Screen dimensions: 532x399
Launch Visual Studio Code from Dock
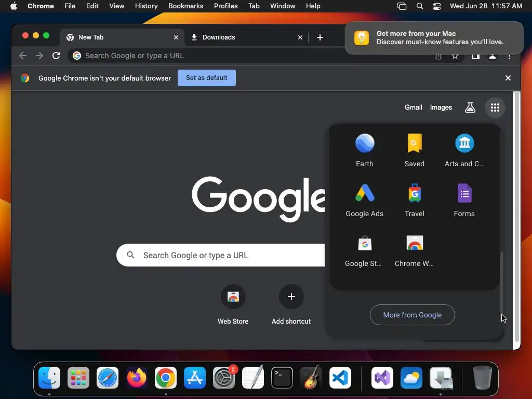[340, 378]
